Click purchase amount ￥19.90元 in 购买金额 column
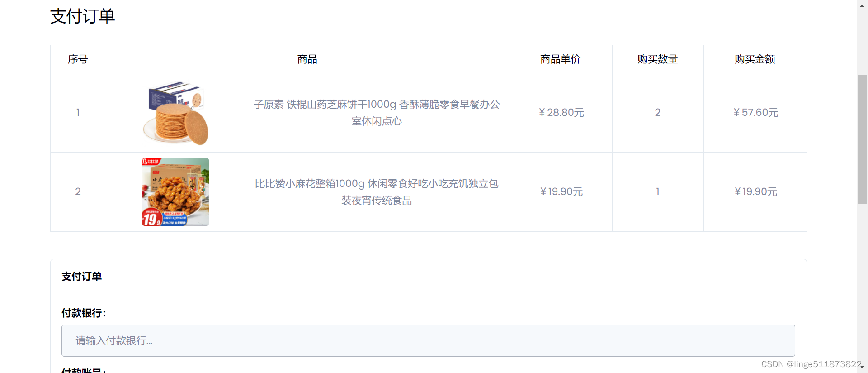868x373 pixels. pos(755,191)
